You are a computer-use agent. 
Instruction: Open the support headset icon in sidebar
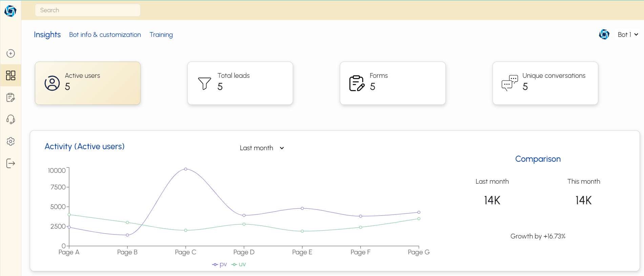coord(11,119)
